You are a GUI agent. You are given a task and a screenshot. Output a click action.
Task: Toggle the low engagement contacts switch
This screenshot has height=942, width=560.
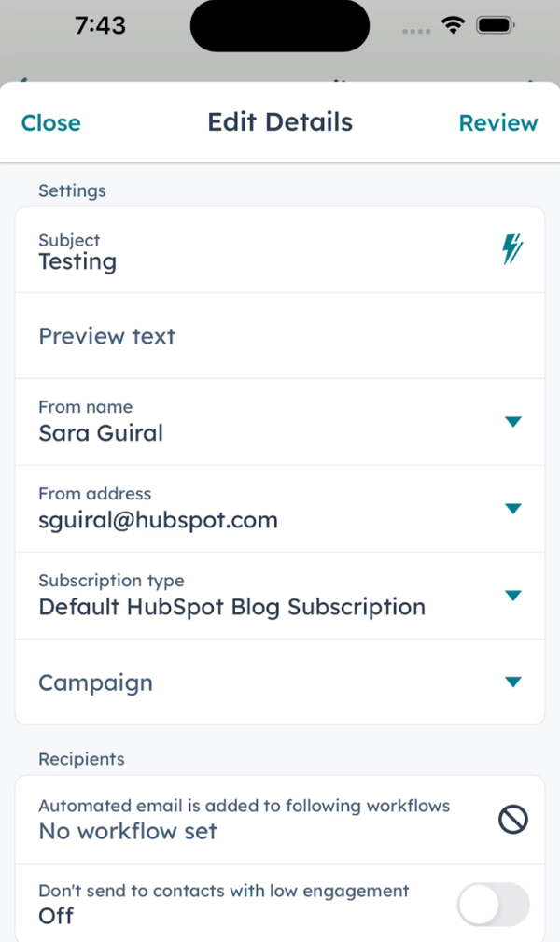coord(494,904)
